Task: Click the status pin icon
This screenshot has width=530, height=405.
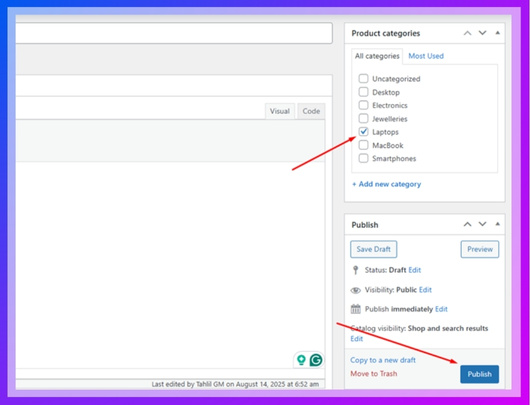Action: click(x=355, y=270)
